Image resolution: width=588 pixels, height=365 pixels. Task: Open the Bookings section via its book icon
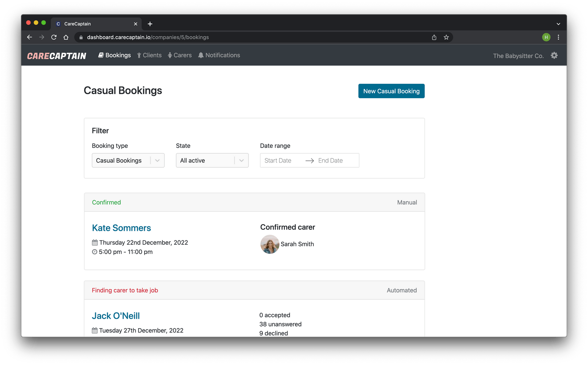coord(101,55)
